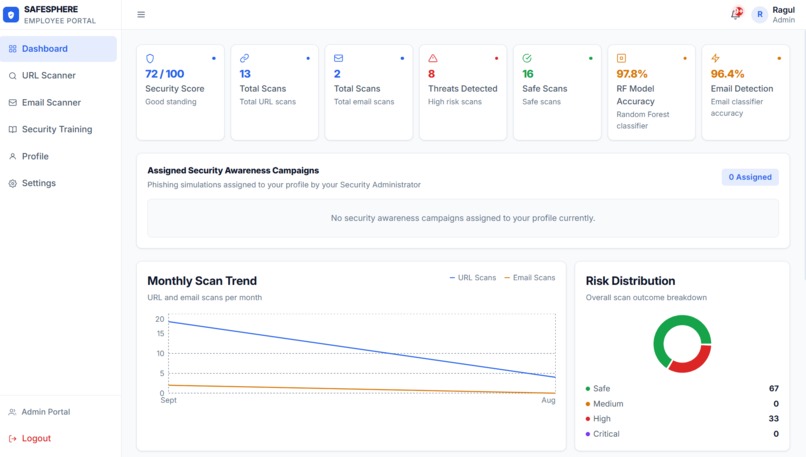806x457 pixels.
Task: Click the Good standing subtitle
Action: tap(171, 102)
